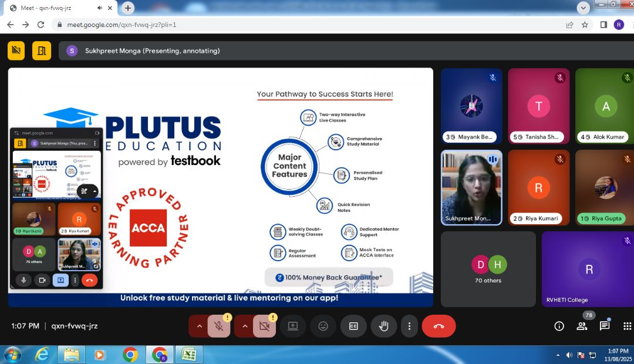Select the Meet - qxn-fvwq-jrz browser tab
Viewport: 634px width, 364px height.
53,8
